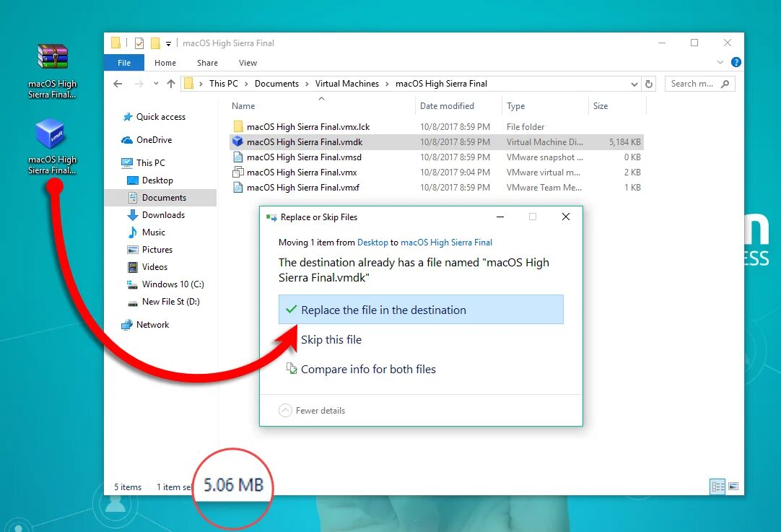This screenshot has height=532, width=781.
Task: Click the Desktop link in the Replace dialog
Action: click(x=372, y=242)
